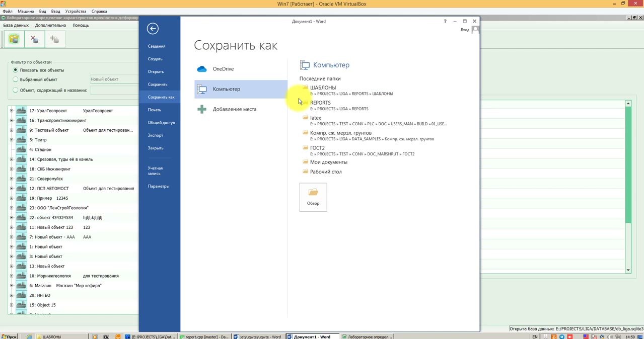This screenshot has width=644, height=339.
Task: Expand tree node 14: Срезовая
Action: point(12,159)
